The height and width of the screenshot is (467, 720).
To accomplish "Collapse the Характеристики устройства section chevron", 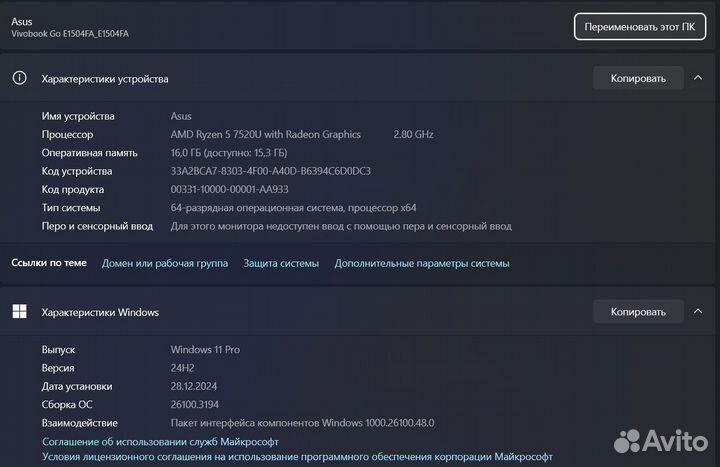I will (x=698, y=78).
